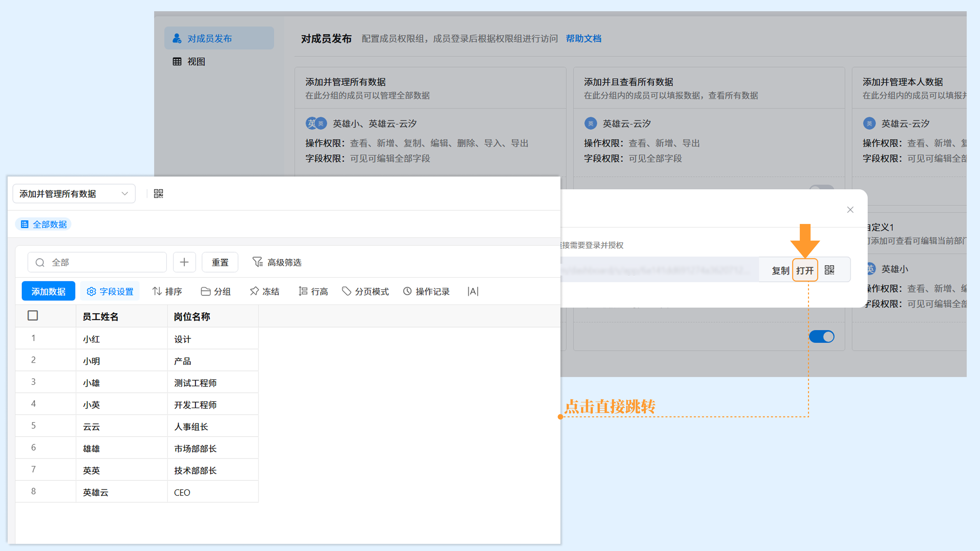Click 英雄云-云汐 avatar in 添加并管理本人数据 card
This screenshot has width=980, height=551.
pyautogui.click(x=869, y=123)
